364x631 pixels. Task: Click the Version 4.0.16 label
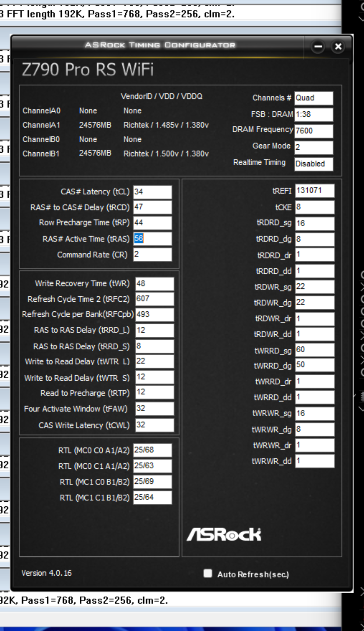[46, 573]
